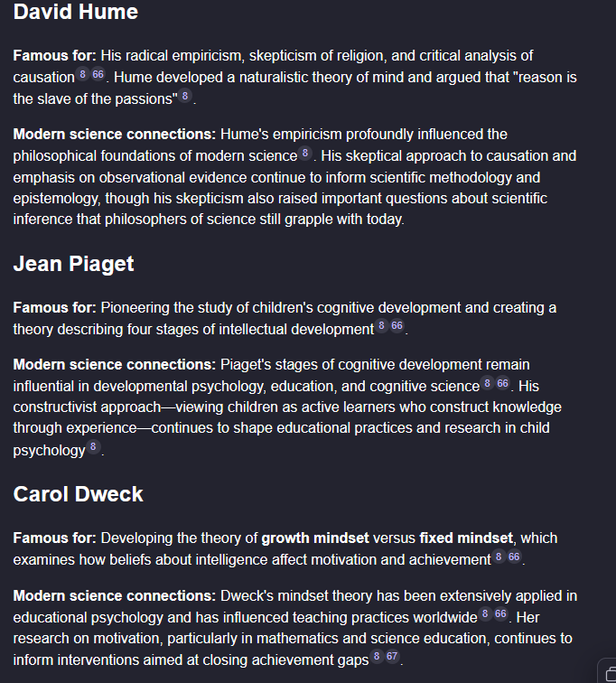Image resolution: width=616 pixels, height=683 pixels.
Task: Click the Carol Dweck heading
Action: click(x=78, y=494)
